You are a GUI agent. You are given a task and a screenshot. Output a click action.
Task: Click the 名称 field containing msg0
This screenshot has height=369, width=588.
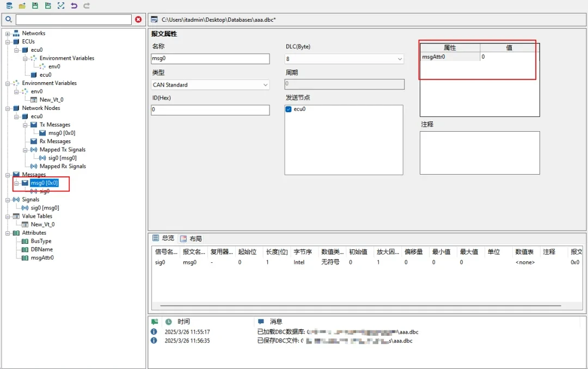(210, 59)
